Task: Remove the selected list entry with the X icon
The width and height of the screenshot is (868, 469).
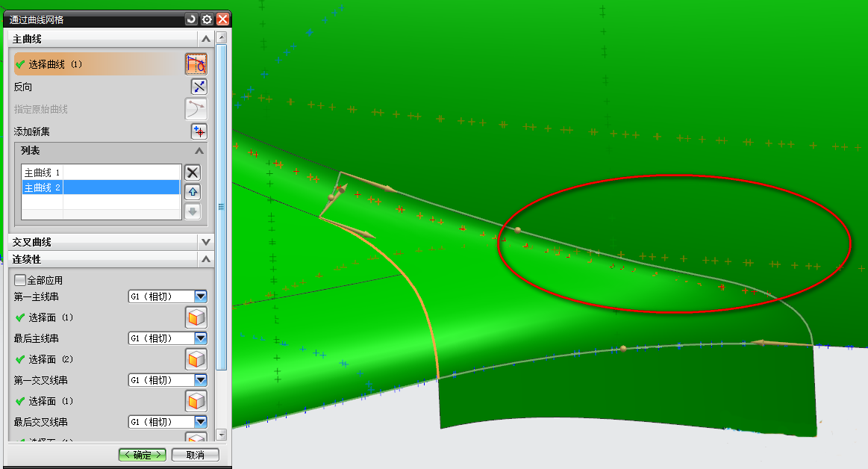Action: point(193,173)
